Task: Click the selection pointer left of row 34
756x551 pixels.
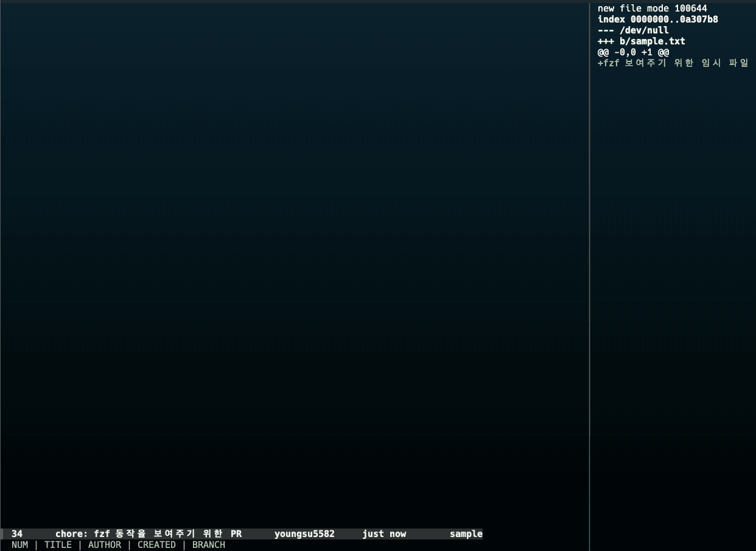Action: coord(2,534)
